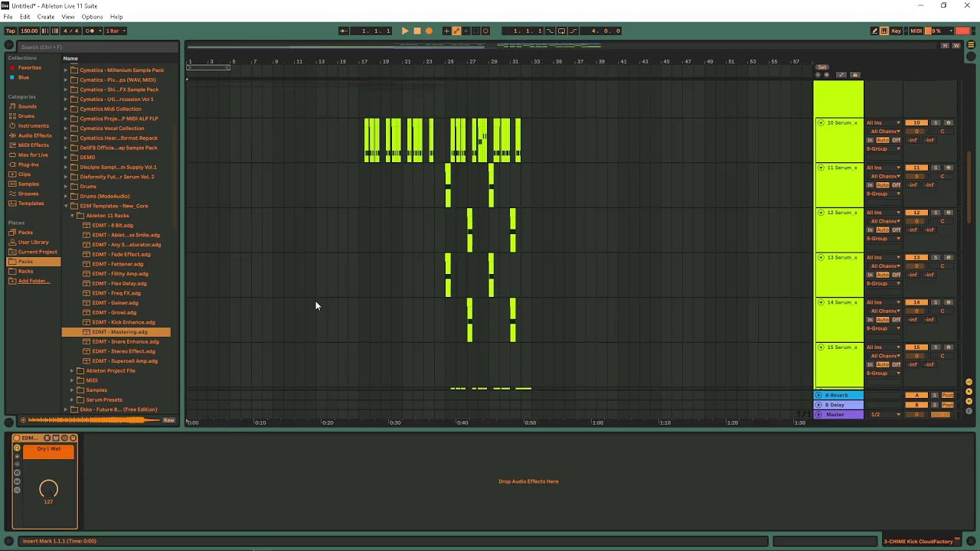Expand the Serum Presets folder
The width and height of the screenshot is (980, 551).
coord(73,399)
